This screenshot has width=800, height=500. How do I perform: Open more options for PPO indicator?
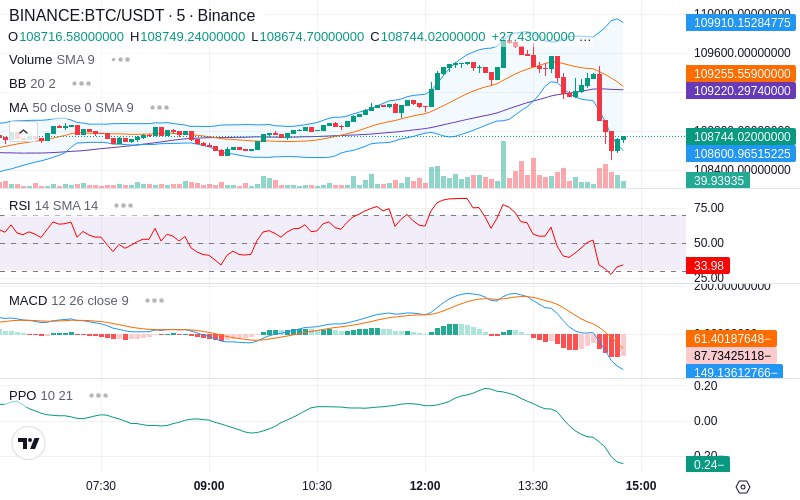point(98,395)
